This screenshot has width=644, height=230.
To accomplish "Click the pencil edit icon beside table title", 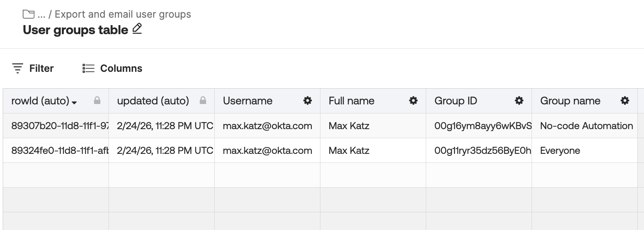I will [137, 29].
